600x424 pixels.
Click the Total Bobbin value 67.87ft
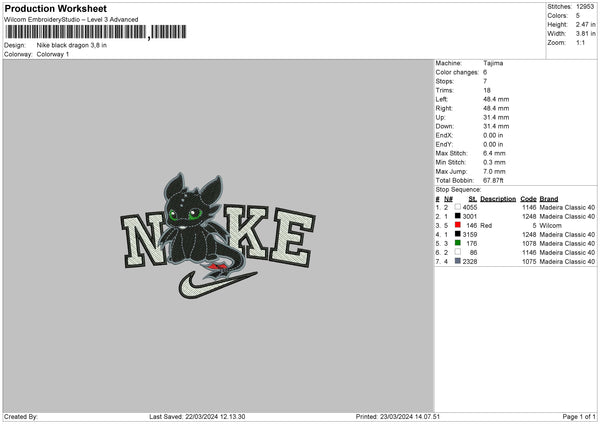coord(493,181)
